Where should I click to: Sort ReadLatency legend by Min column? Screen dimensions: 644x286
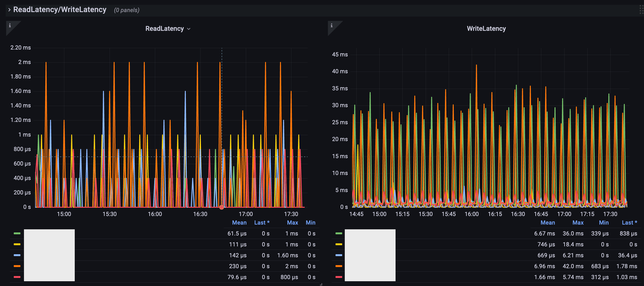[x=310, y=222]
